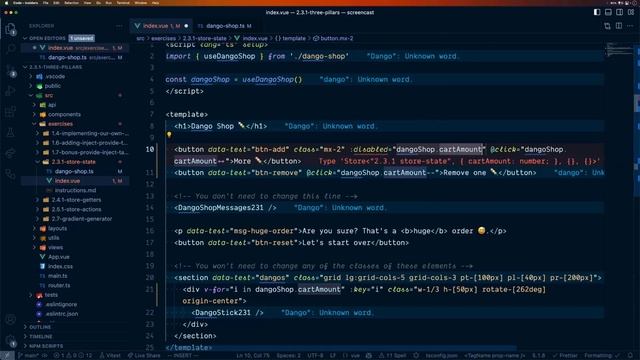
Task: Open App.vue in the file tree
Action: (x=59, y=257)
